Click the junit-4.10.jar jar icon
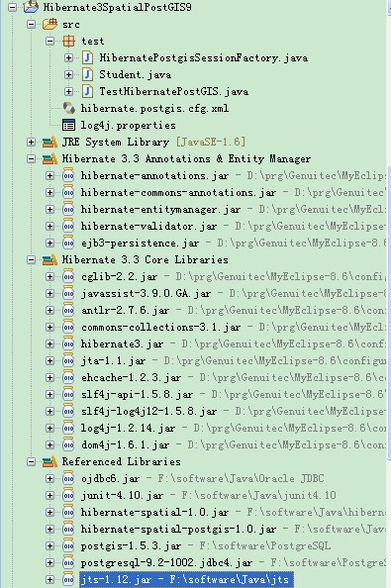This screenshot has width=391, height=588. click(68, 495)
